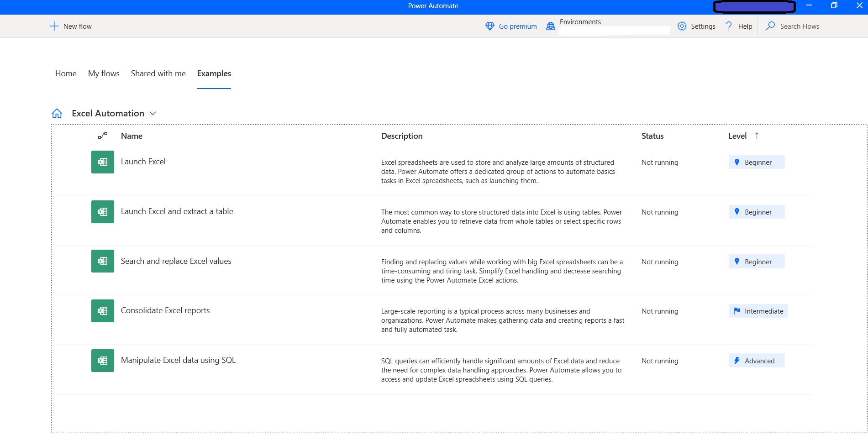The image size is (868, 435).
Task: Click Not running status for Consolidate Excel reports
Action: (660, 311)
